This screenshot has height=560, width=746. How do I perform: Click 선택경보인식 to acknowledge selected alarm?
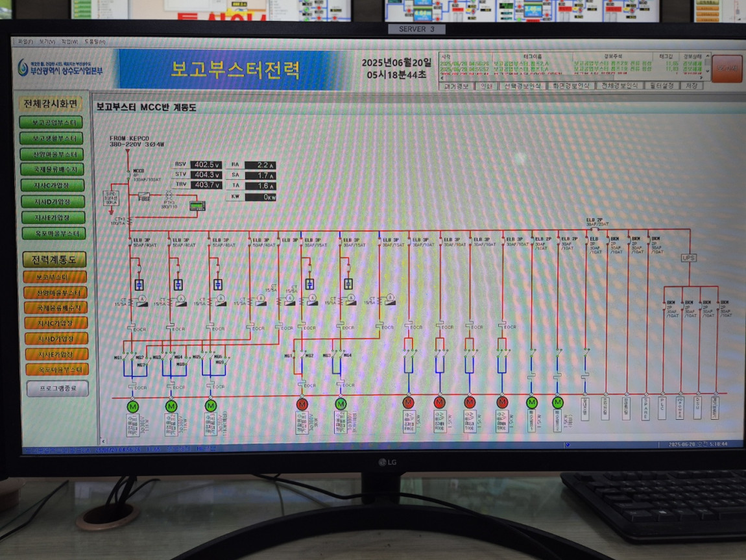pos(522,86)
